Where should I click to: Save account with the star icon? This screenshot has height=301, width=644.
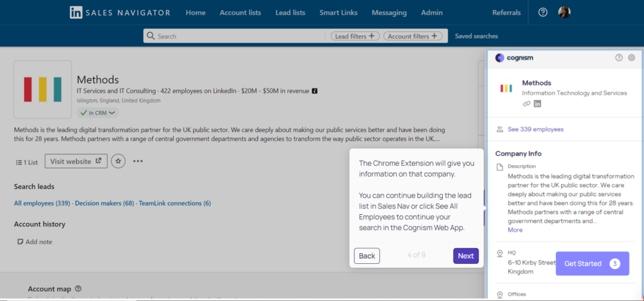118,161
